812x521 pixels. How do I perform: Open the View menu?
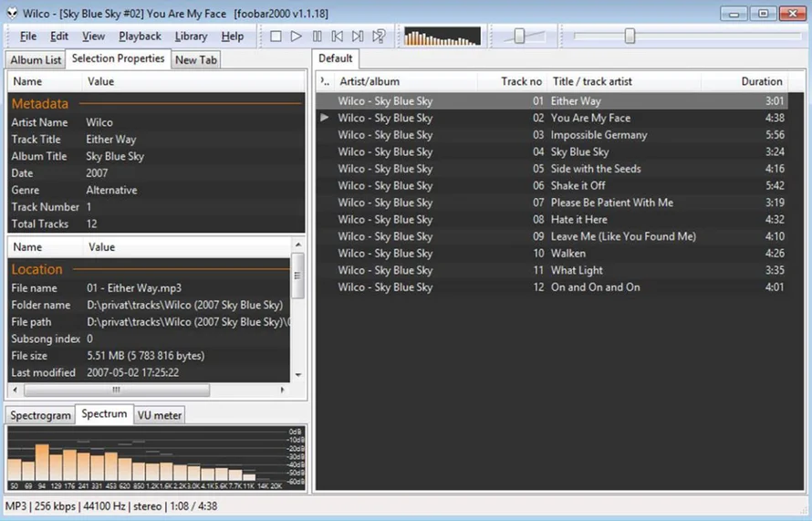93,36
